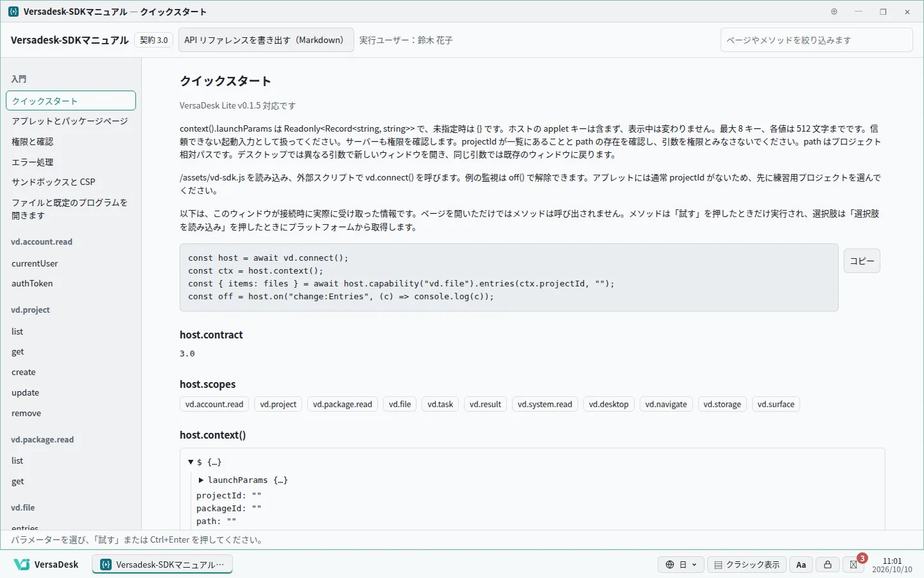The width and height of the screenshot is (924, 578).
Task: Click the vd.navigate scope chip
Action: coord(666,404)
